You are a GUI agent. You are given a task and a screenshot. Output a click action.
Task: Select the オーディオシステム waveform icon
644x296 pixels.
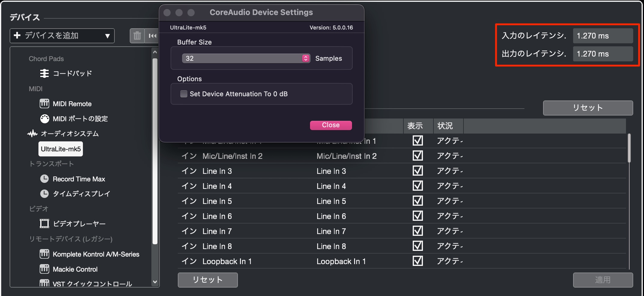pyautogui.click(x=32, y=134)
